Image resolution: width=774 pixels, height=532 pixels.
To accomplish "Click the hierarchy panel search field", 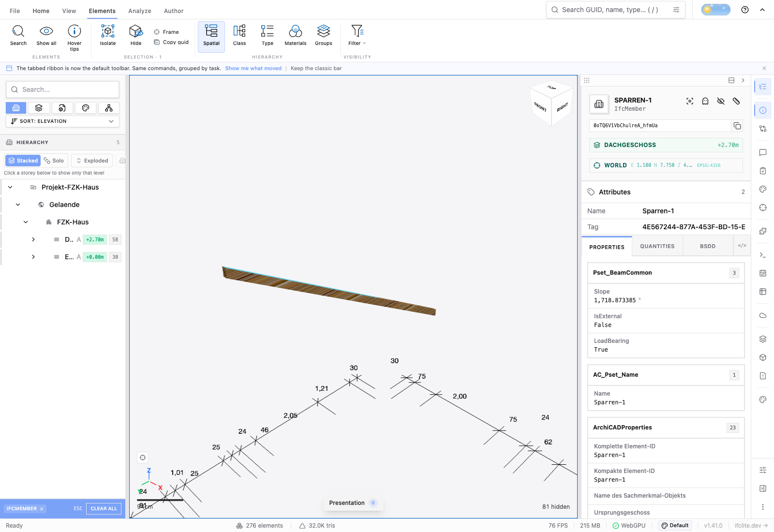I will pos(63,89).
